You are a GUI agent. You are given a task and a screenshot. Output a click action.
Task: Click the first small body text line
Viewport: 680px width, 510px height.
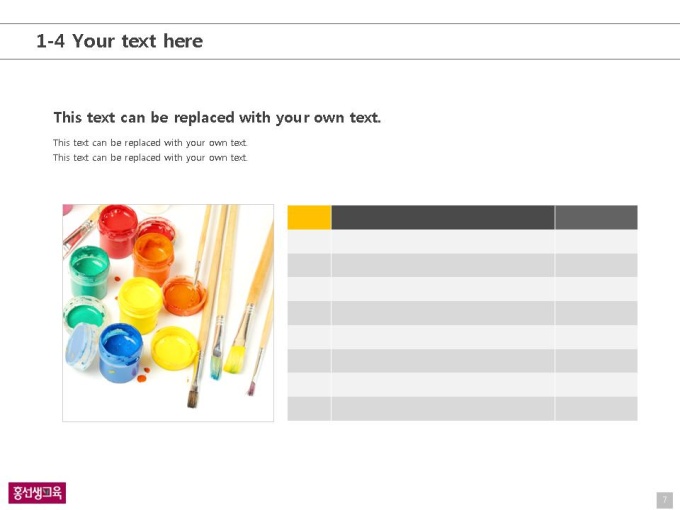(x=150, y=143)
